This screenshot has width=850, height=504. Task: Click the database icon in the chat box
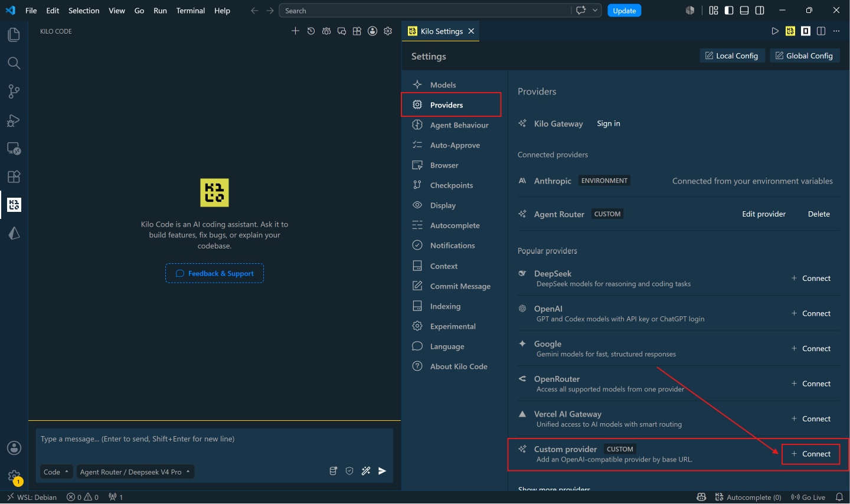(334, 471)
